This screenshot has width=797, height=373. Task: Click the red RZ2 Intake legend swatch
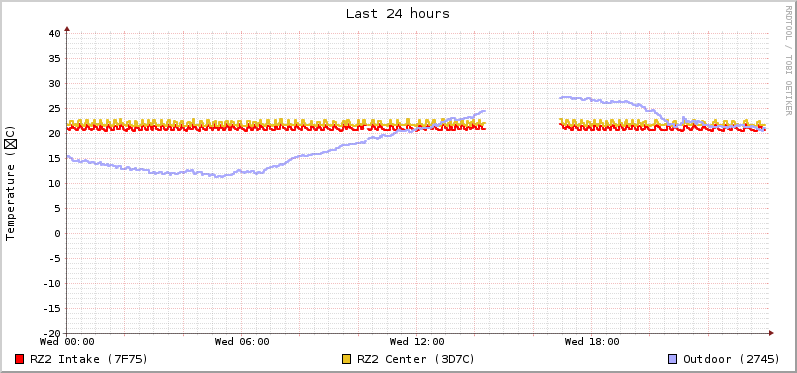[20, 359]
